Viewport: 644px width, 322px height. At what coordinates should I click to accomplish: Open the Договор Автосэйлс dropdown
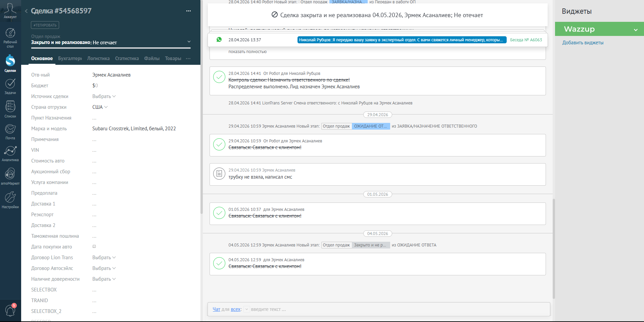tap(104, 268)
